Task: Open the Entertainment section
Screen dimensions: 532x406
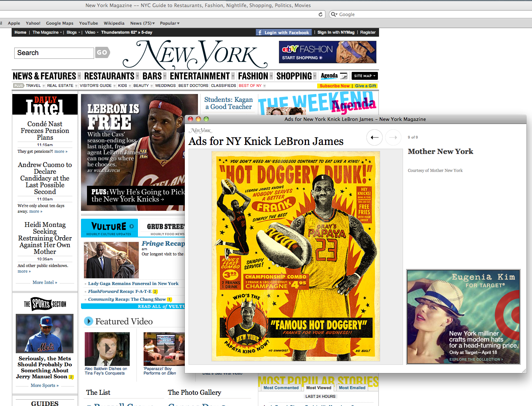Action: 199,76
